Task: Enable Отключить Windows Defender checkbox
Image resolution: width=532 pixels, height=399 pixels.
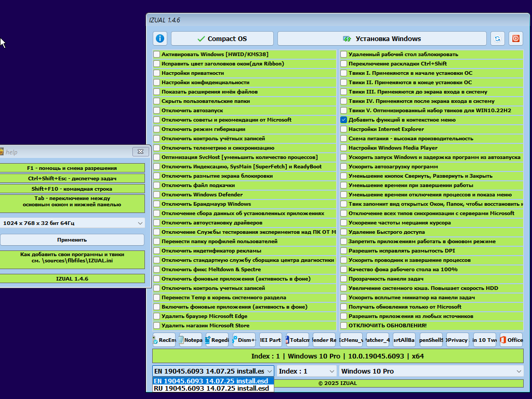Action: (x=156, y=194)
